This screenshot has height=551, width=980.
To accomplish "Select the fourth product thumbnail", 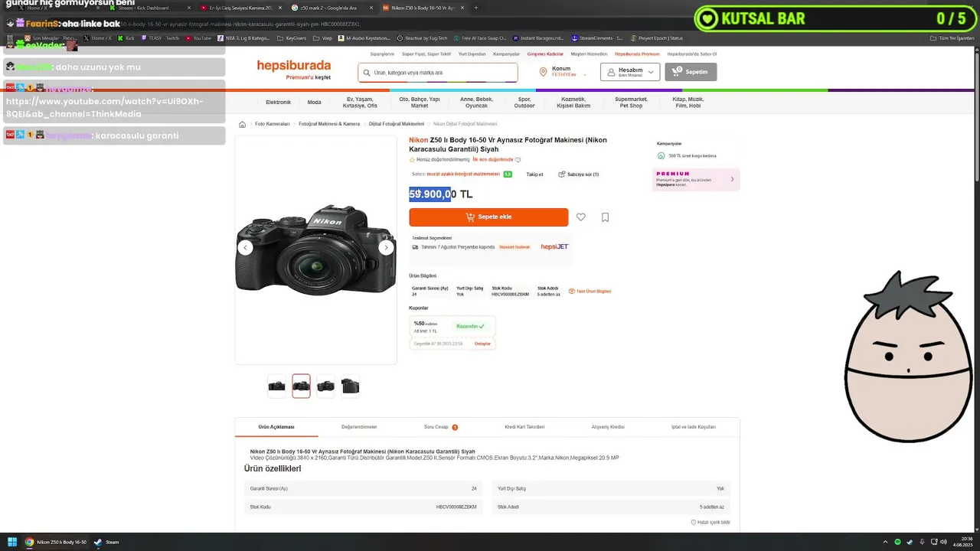I will click(x=350, y=386).
